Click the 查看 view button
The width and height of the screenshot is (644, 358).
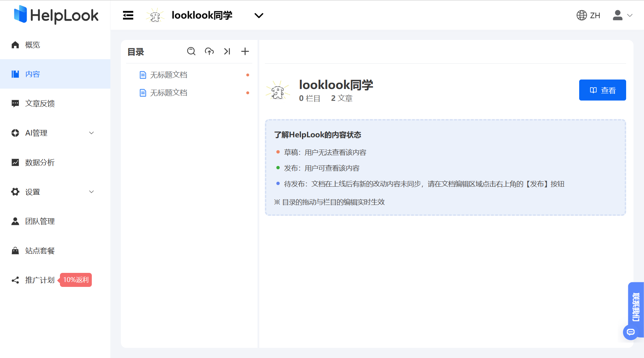pyautogui.click(x=602, y=90)
